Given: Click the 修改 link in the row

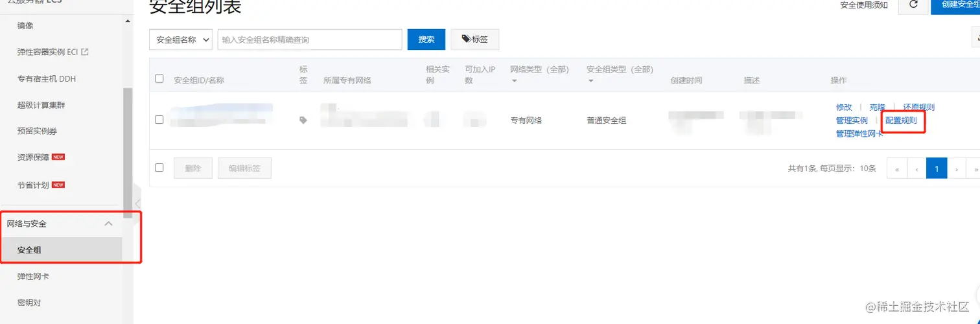Looking at the screenshot, I should coord(844,108).
